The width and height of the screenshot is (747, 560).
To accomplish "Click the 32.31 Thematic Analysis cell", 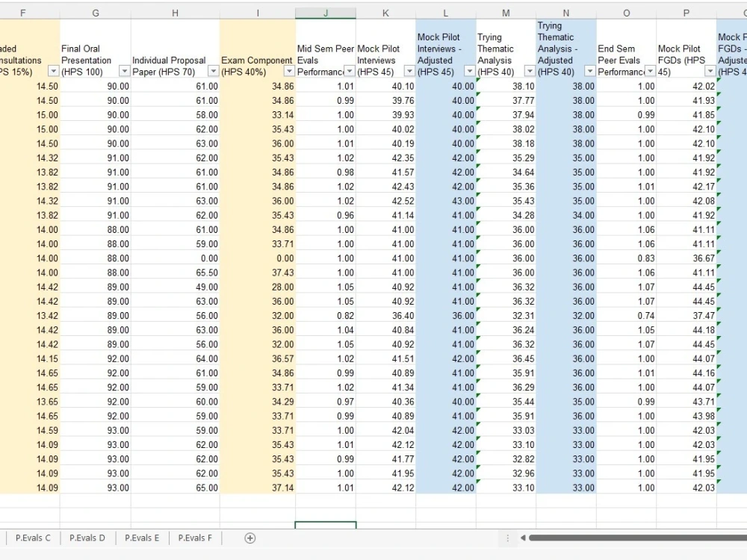I will click(506, 316).
